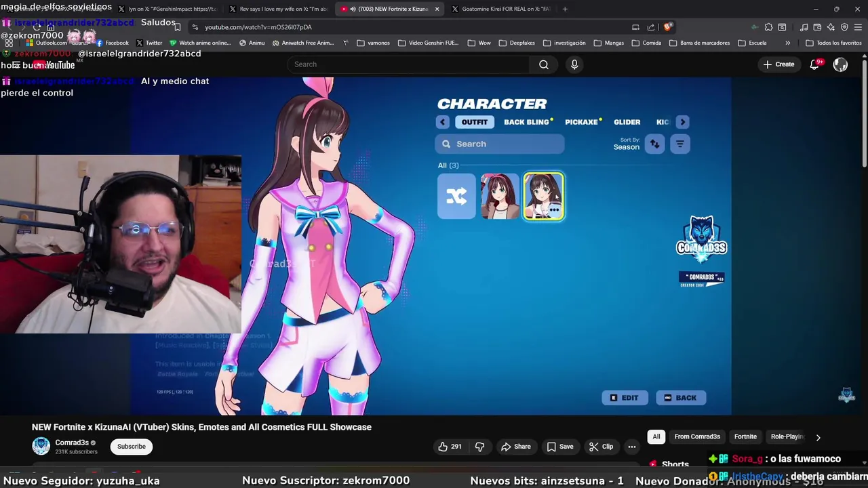Open Fortnite locker filter icon
Image resolution: width=868 pixels, height=488 pixels.
point(679,144)
